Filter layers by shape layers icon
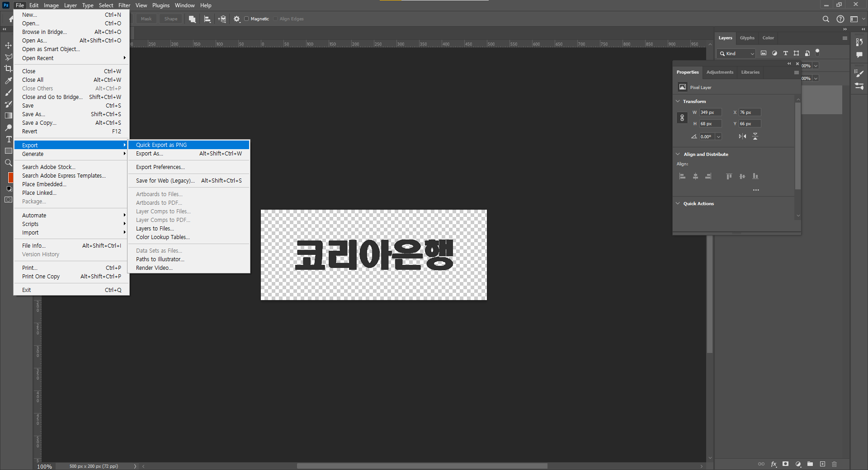This screenshot has width=868, height=470. [796, 53]
